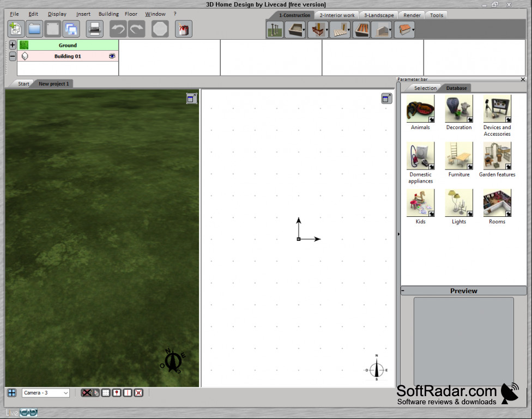
Task: Open the Animals category
Action: pyautogui.click(x=420, y=112)
